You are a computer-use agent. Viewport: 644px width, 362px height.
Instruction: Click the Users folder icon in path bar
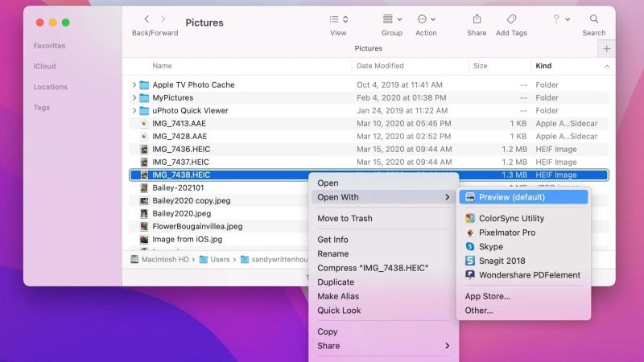(204, 259)
